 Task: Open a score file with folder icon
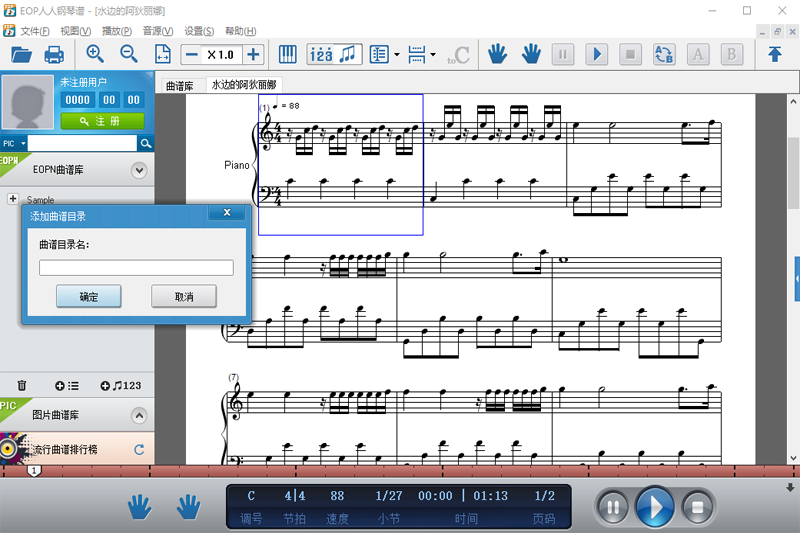pos(21,54)
